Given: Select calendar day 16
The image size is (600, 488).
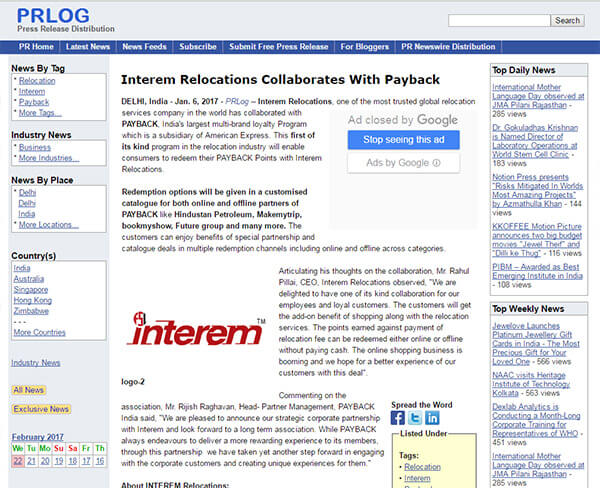Looking at the screenshot, I should 100,461.
